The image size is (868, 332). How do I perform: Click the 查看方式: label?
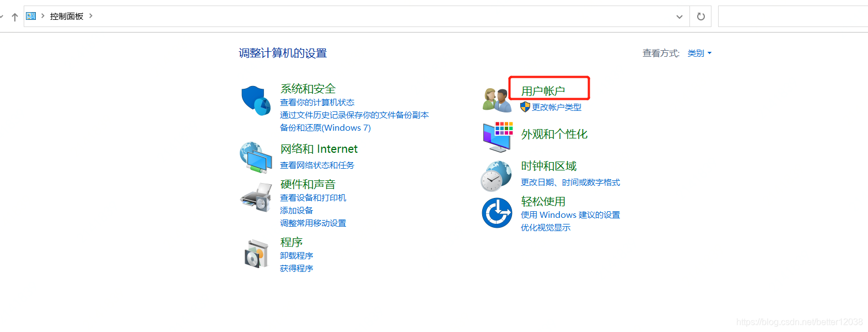point(661,53)
